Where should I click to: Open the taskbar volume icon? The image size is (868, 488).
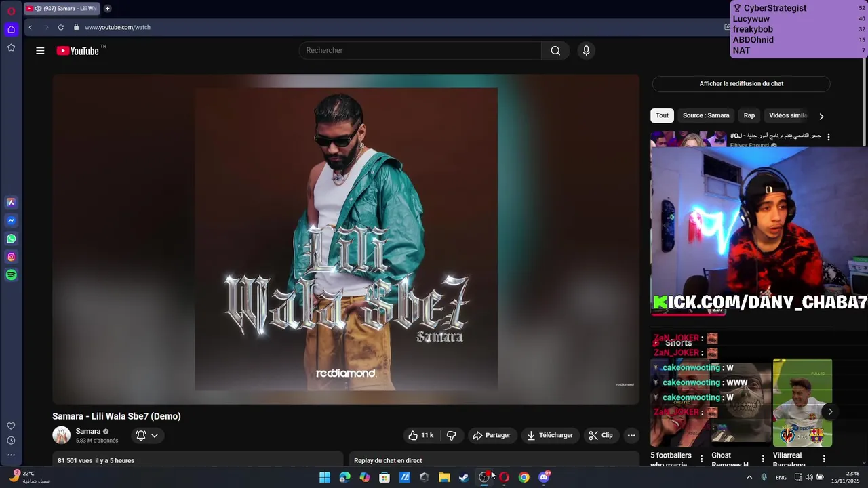point(808,477)
